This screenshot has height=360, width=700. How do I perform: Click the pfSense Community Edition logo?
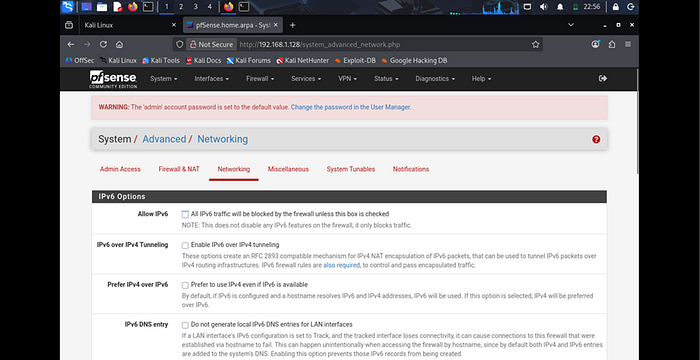113,79
